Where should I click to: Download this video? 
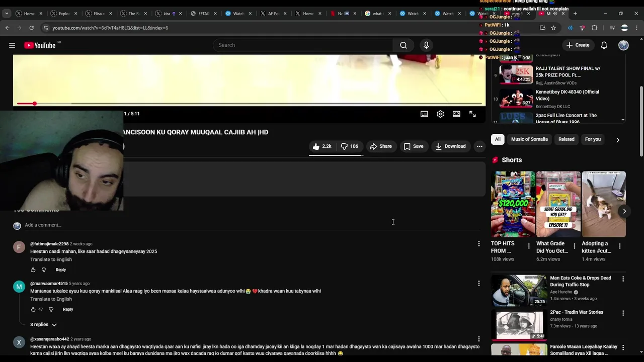click(x=451, y=146)
